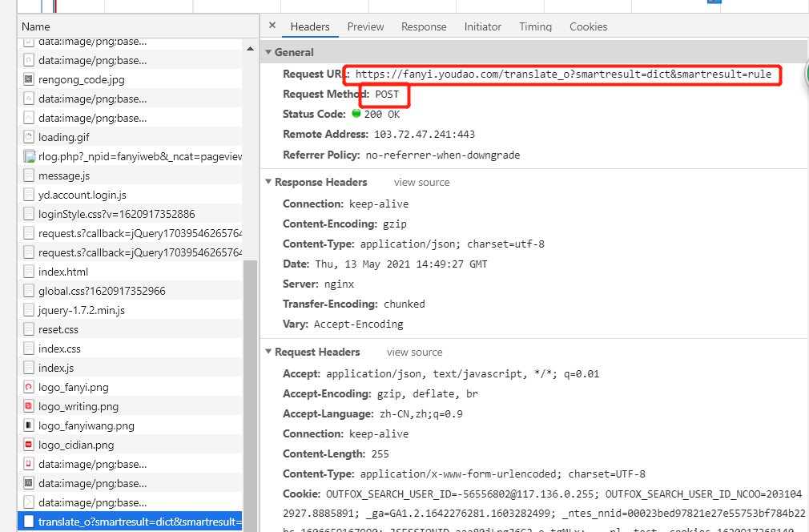Click view source next to Request Headers
This screenshot has width=809, height=532.
click(x=414, y=352)
